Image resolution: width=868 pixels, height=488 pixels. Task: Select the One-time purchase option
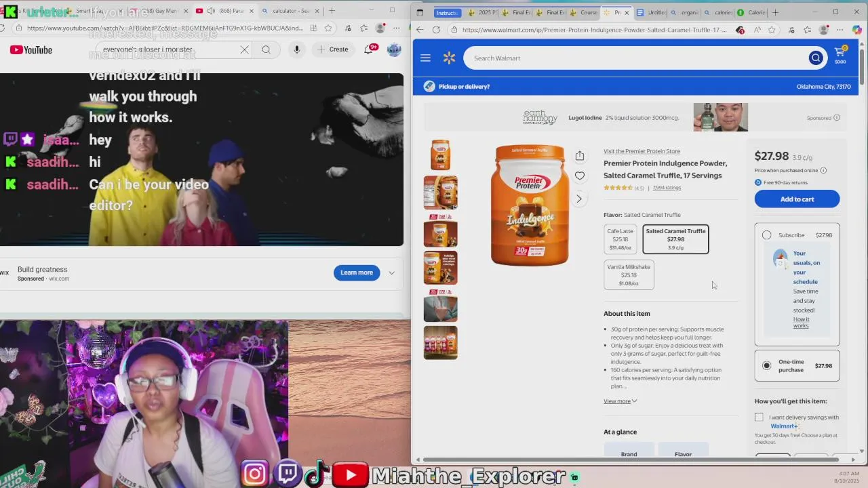(x=766, y=366)
